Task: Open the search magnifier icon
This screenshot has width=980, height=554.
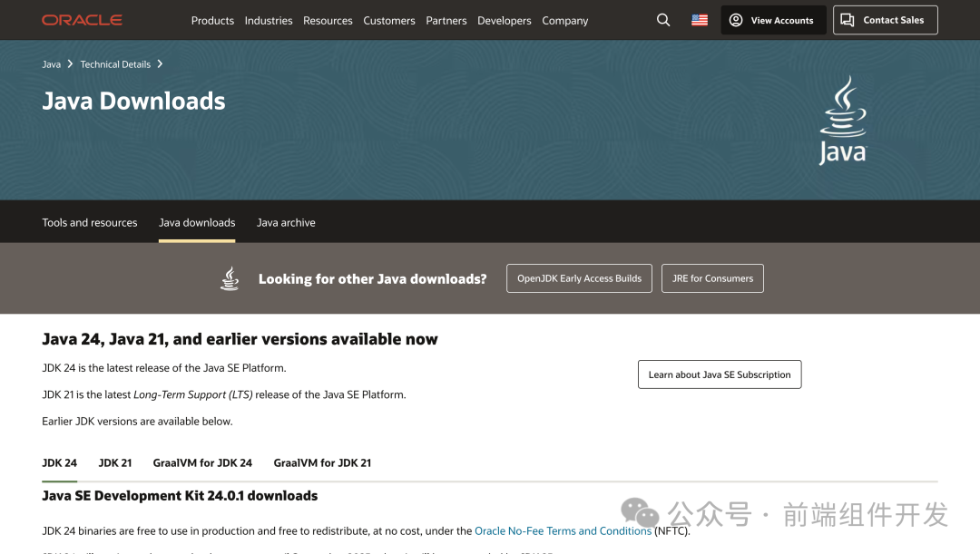Action: (x=663, y=20)
